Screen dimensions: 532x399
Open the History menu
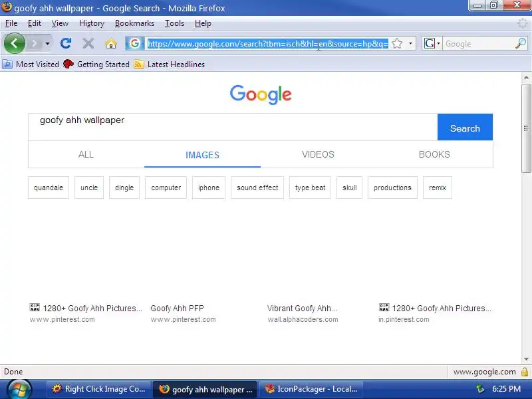(92, 23)
